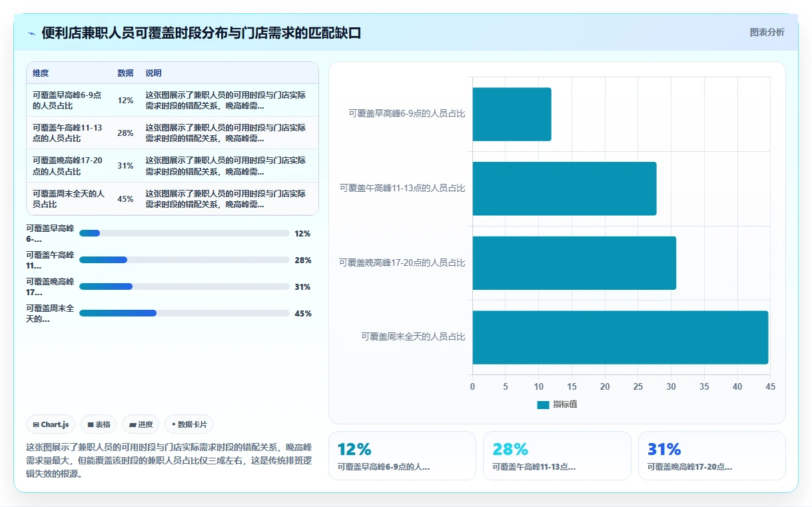Open the 31% data card
Screen dimensions: 812x507
711,456
